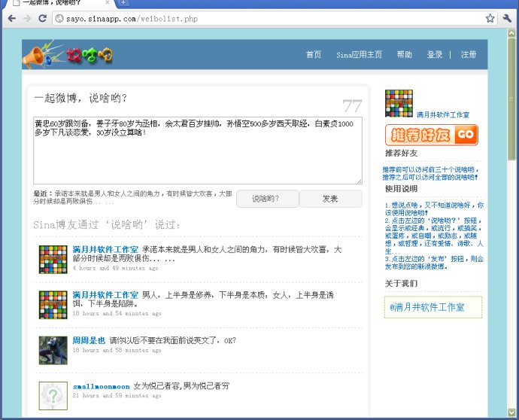Close the current browser tab
Image resolution: width=519 pixels, height=420 pixels.
[x=108, y=2]
